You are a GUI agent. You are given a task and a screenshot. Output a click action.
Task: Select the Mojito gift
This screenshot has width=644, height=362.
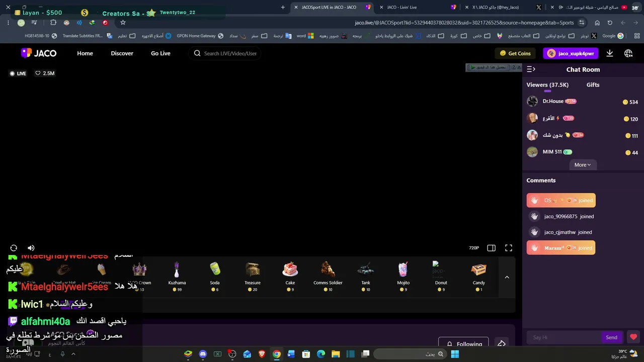coord(404,276)
